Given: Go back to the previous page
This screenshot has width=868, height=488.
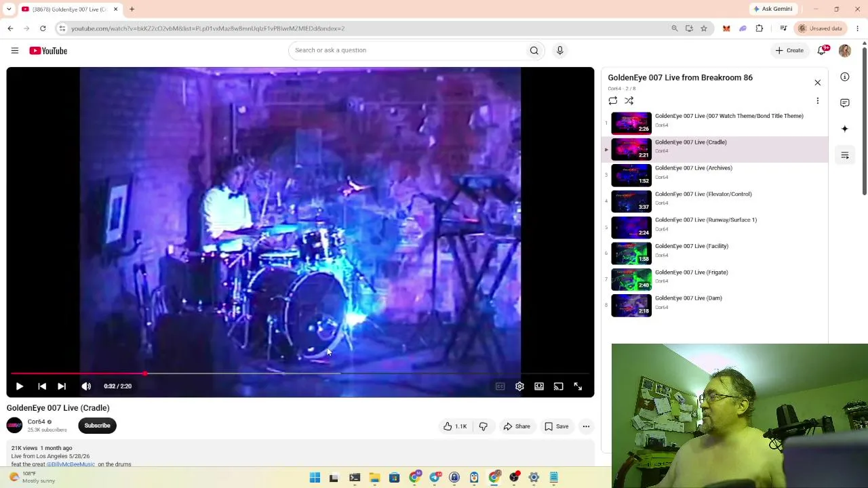Looking at the screenshot, I should (10, 28).
